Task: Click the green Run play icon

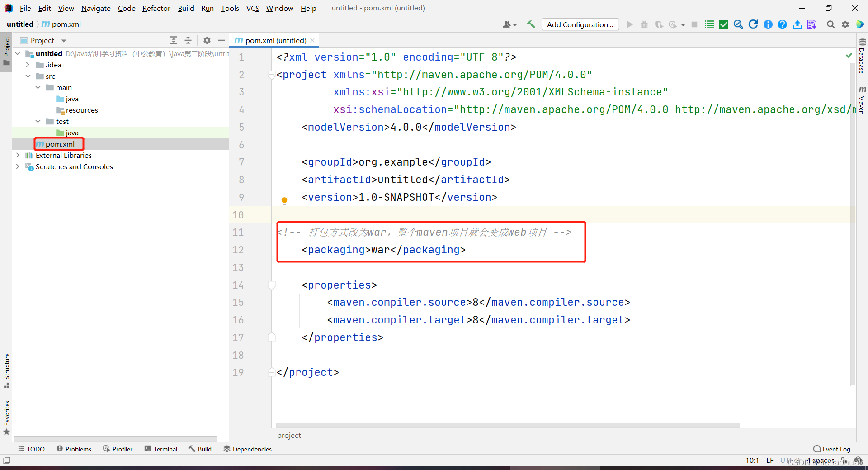Action: pyautogui.click(x=630, y=24)
